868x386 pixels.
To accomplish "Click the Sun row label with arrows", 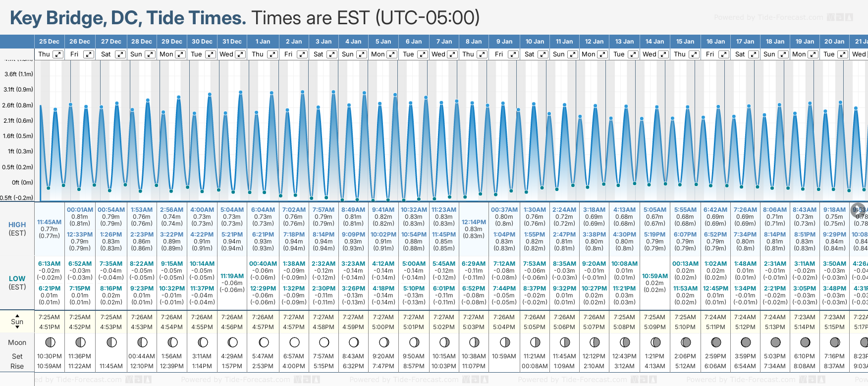I will (17, 322).
